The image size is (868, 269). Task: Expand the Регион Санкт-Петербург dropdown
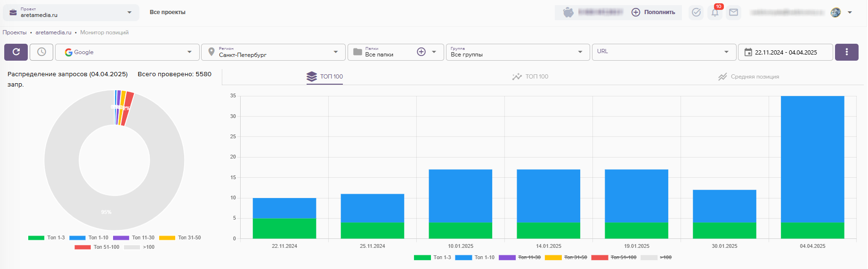click(273, 52)
